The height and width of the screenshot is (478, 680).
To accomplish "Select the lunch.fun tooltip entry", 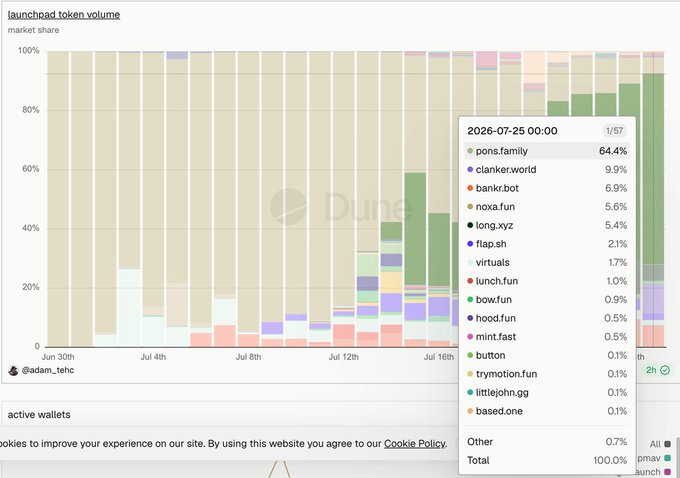I will pyautogui.click(x=547, y=281).
